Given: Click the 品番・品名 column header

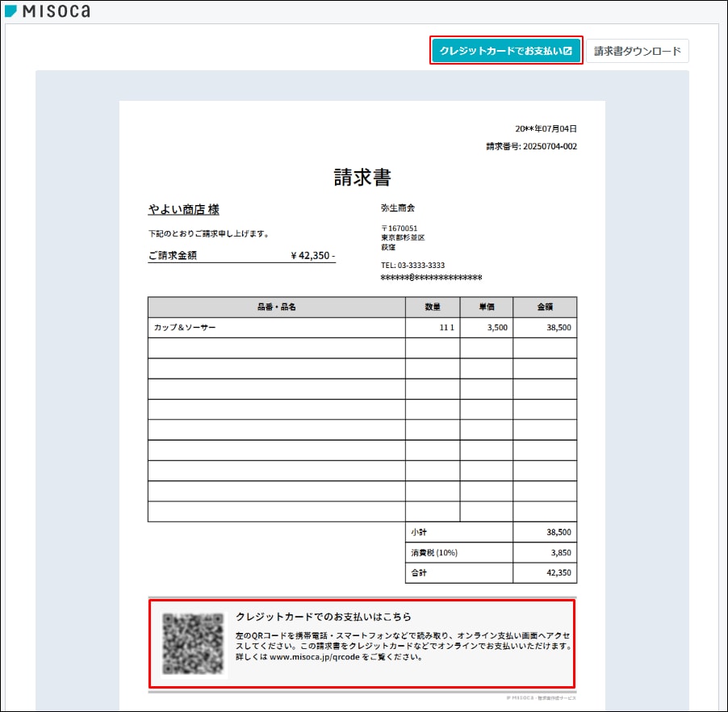Looking at the screenshot, I should pos(276,307).
